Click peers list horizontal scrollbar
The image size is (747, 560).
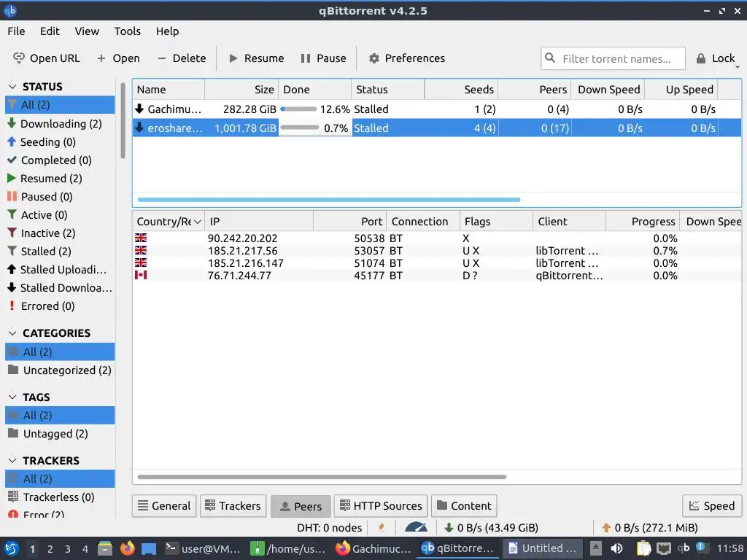(x=322, y=477)
